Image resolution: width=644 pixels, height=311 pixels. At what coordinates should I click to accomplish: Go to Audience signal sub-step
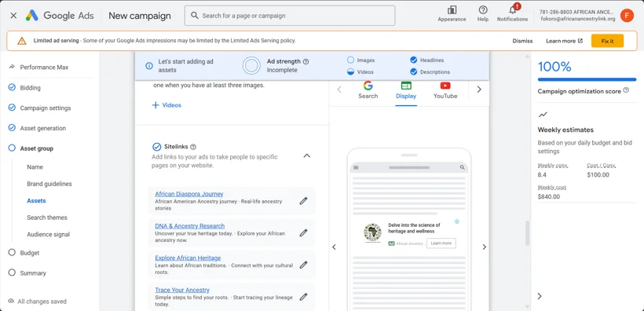[49, 234]
